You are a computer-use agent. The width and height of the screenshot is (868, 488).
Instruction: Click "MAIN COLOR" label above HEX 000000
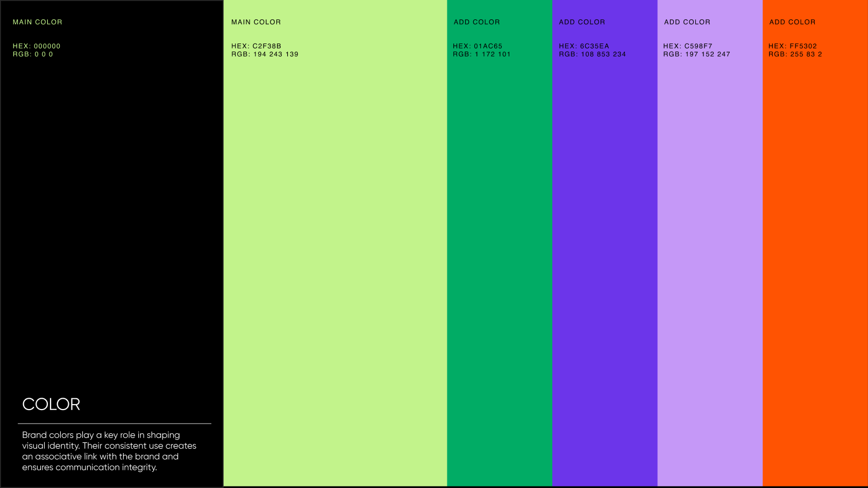click(38, 22)
